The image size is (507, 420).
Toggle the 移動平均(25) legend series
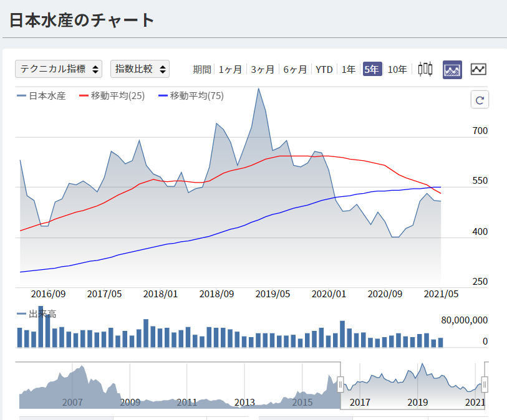(112, 95)
